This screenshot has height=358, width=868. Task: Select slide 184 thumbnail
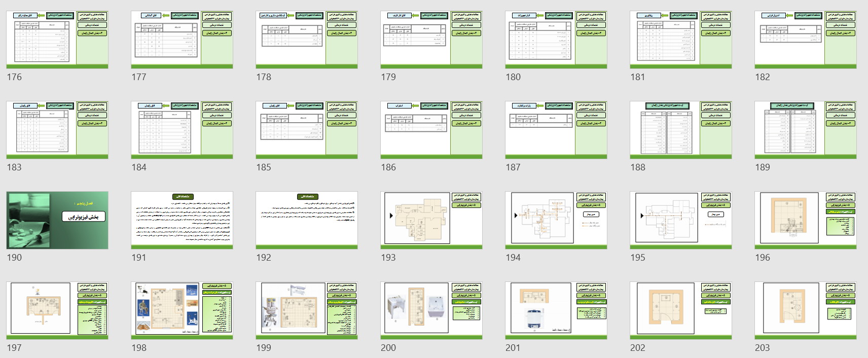click(182, 130)
